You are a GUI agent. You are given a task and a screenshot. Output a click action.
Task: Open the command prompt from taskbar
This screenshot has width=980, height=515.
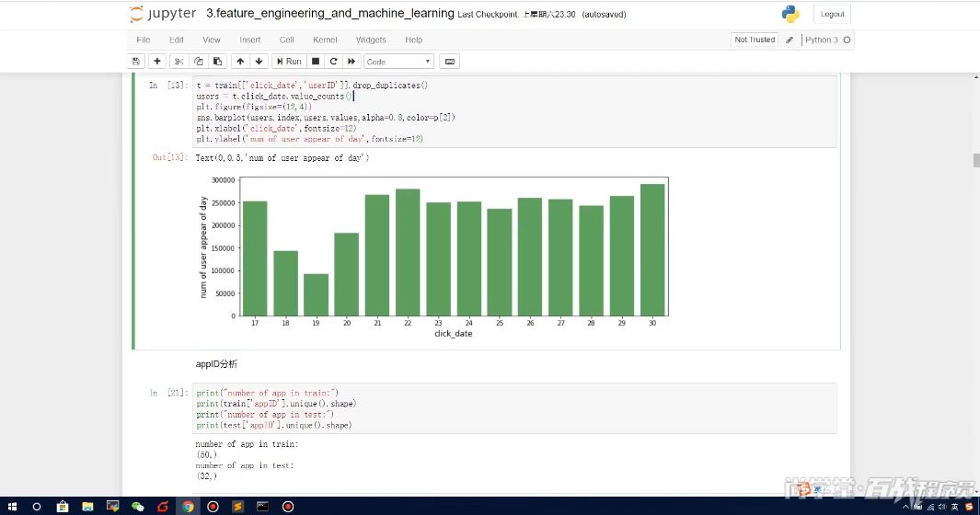click(x=262, y=506)
